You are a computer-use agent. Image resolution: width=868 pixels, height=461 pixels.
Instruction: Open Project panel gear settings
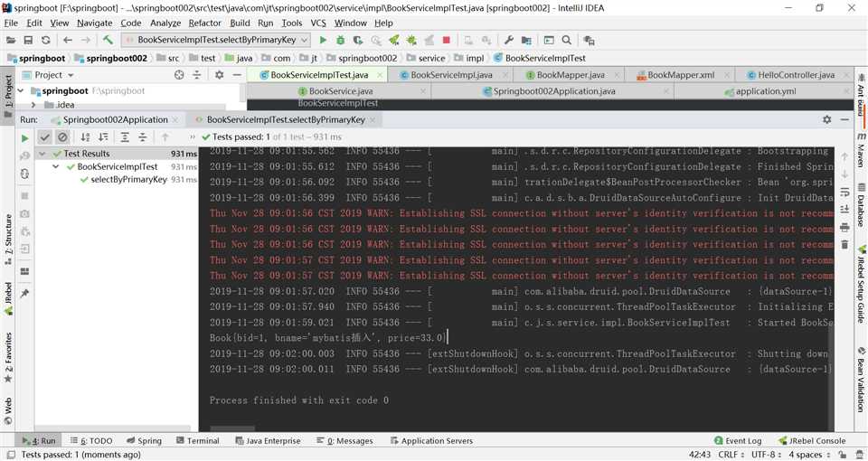219,75
